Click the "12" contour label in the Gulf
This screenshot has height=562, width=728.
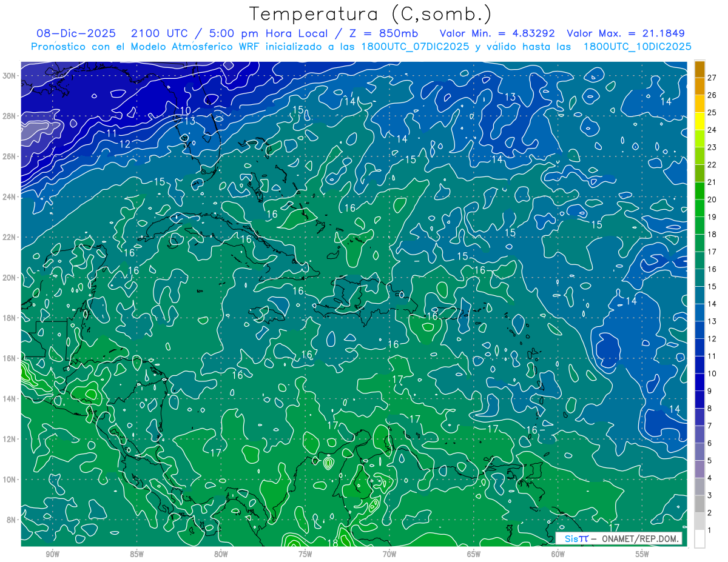coord(125,144)
